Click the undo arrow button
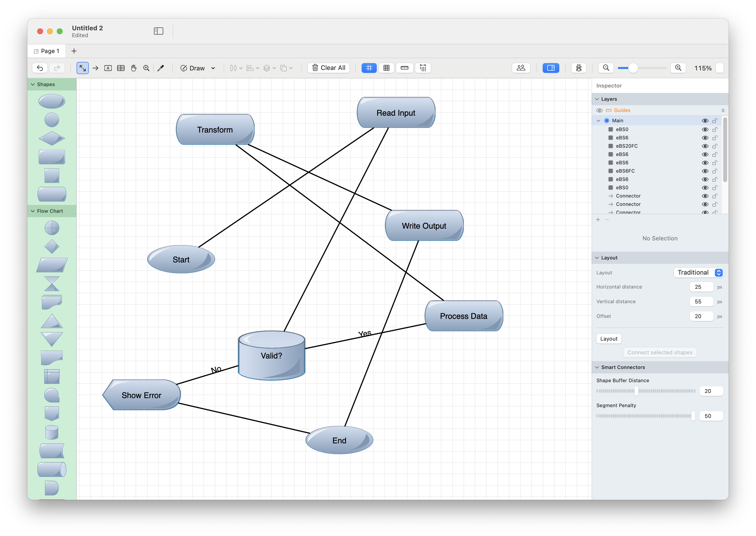The height and width of the screenshot is (536, 756). point(40,68)
